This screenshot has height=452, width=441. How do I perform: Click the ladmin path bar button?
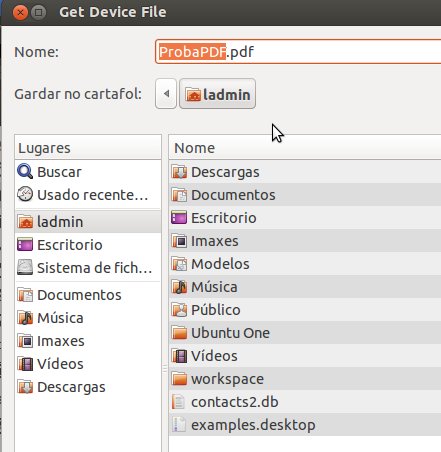[x=217, y=94]
